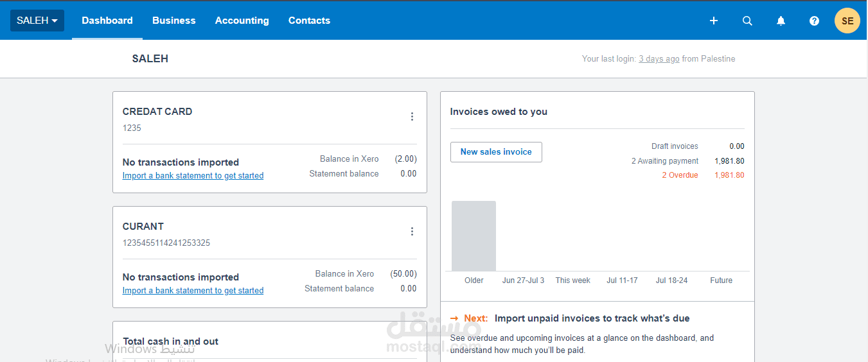Image resolution: width=868 pixels, height=362 pixels.
Task: Click the plus create-new icon
Action: pos(714,21)
